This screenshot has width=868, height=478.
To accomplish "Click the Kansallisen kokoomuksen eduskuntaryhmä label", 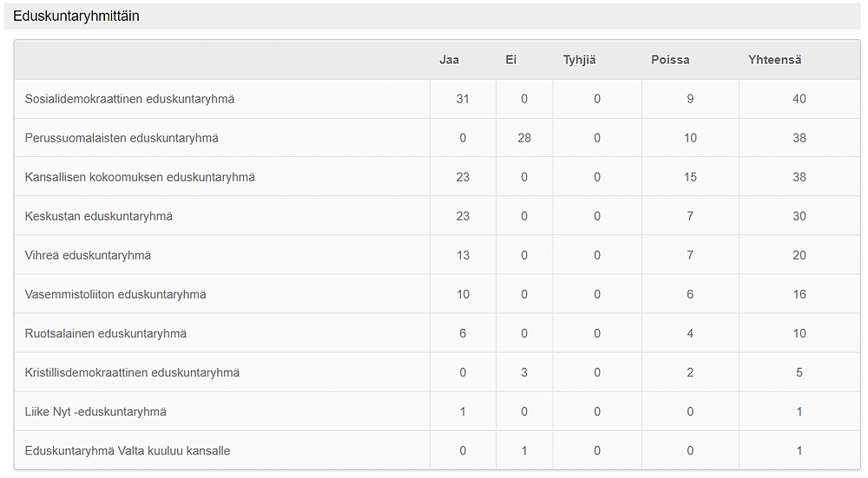I will [x=140, y=178].
